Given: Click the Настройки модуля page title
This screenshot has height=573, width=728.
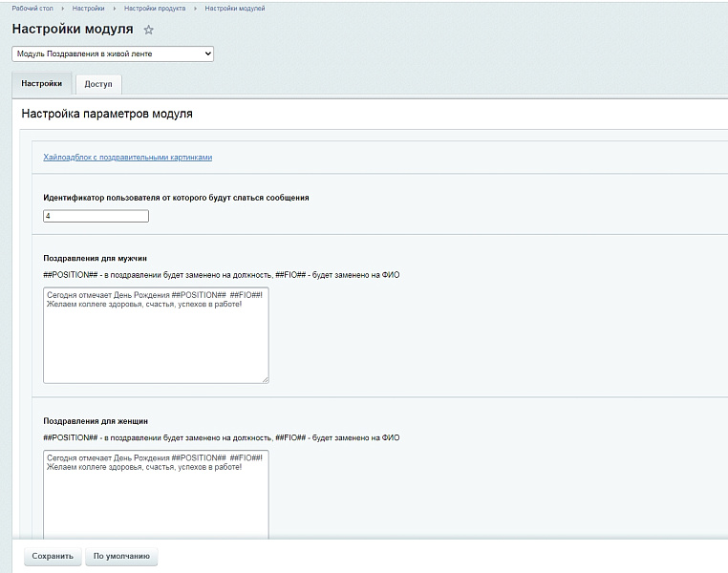Looking at the screenshot, I should tap(73, 30).
